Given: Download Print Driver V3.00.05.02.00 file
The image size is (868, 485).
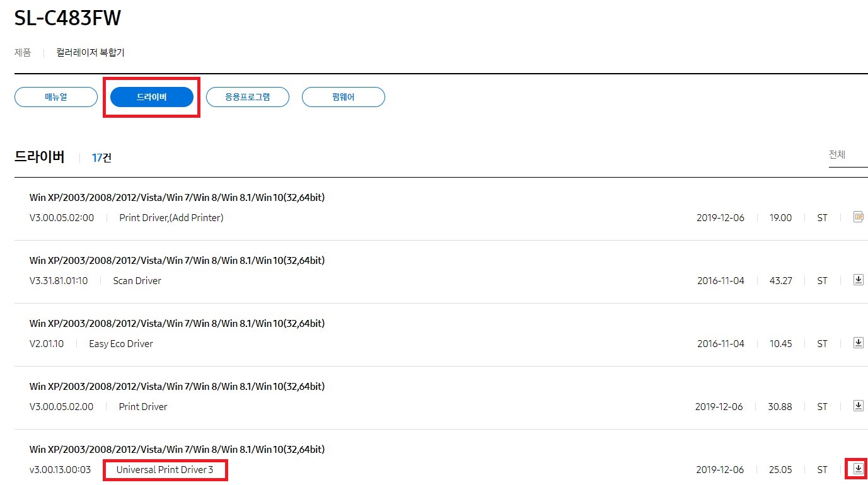Looking at the screenshot, I should click(858, 406).
